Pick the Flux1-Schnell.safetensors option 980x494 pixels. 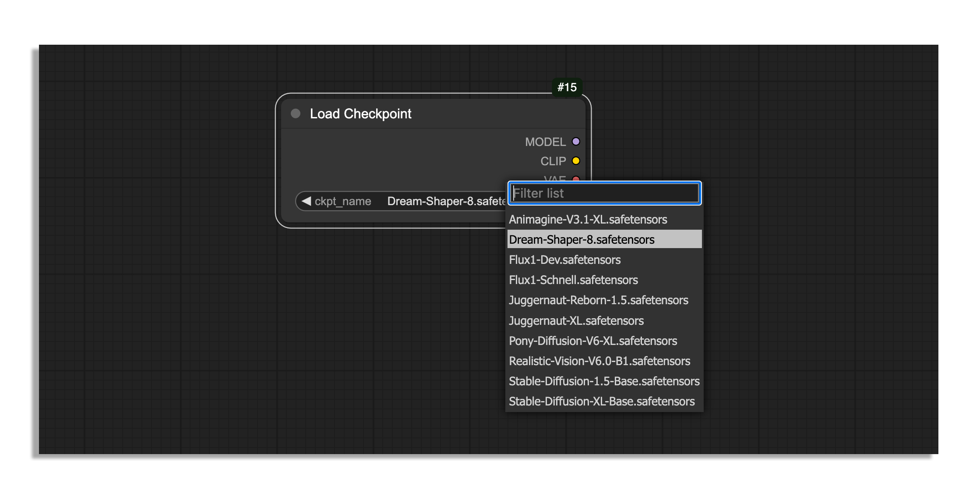(x=573, y=280)
